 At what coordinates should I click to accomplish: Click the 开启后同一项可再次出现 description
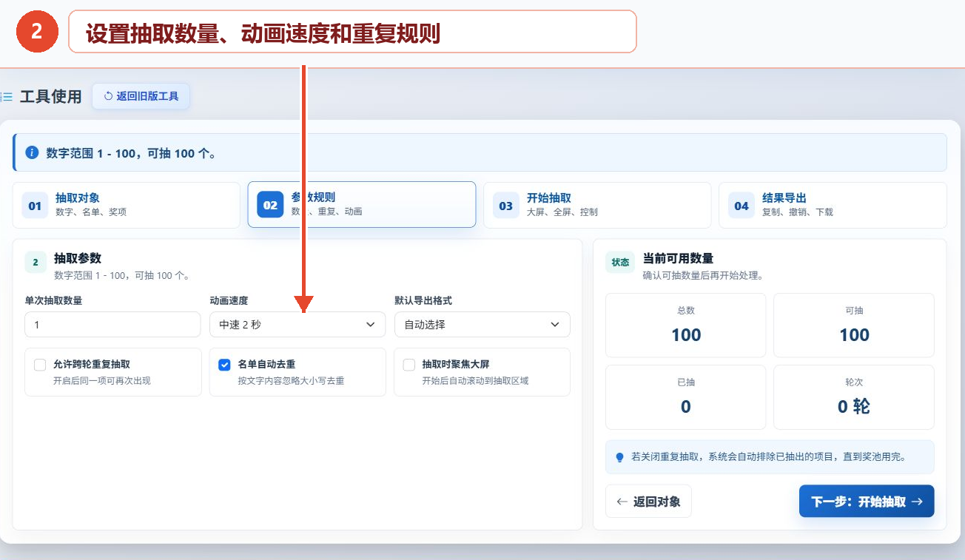pyautogui.click(x=101, y=381)
